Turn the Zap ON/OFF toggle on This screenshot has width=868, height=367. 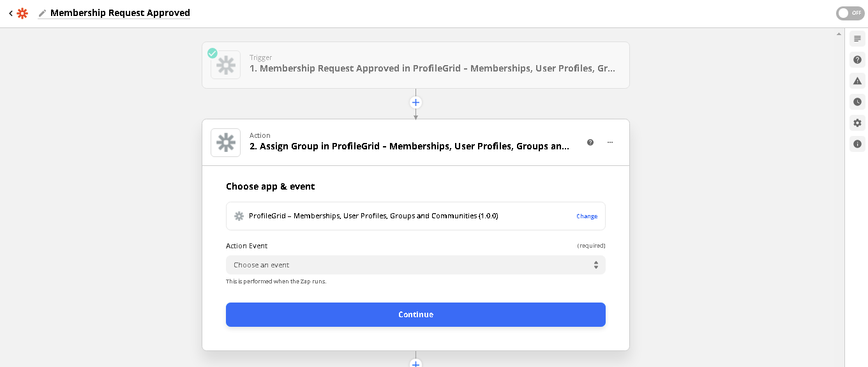click(x=849, y=13)
